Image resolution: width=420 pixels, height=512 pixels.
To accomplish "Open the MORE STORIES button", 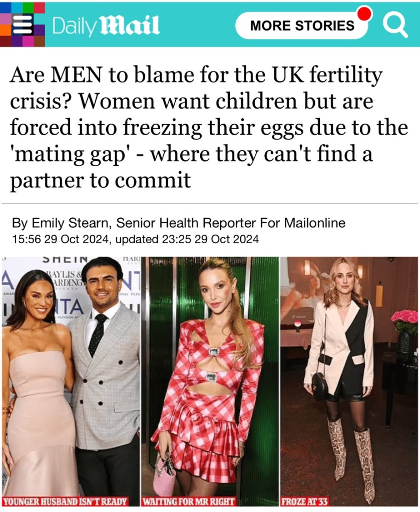I will (x=302, y=26).
